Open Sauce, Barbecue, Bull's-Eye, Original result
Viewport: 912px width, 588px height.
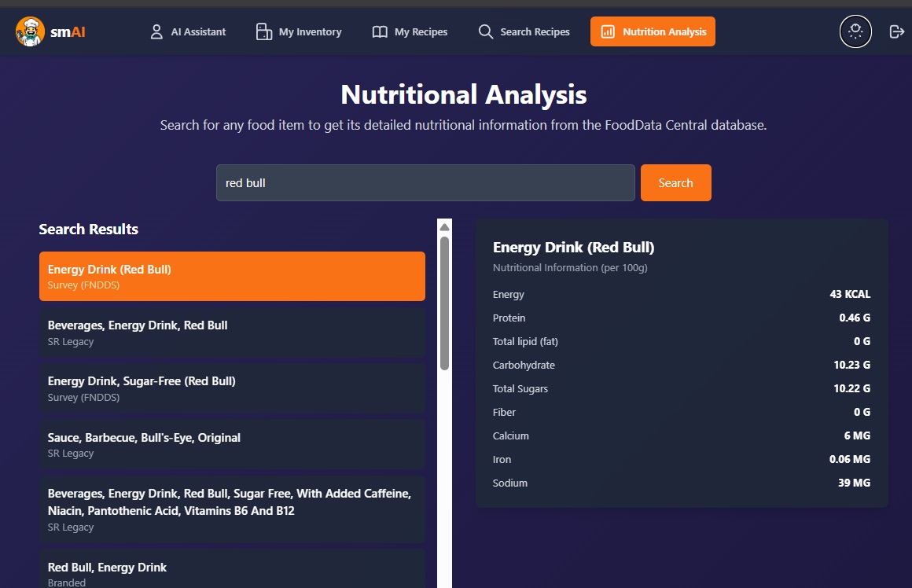232,445
